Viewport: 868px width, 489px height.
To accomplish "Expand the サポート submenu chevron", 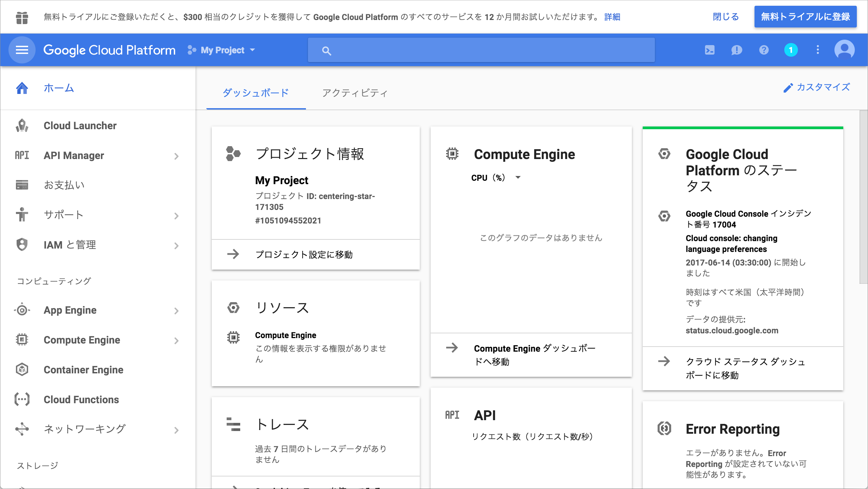I will 176,216.
